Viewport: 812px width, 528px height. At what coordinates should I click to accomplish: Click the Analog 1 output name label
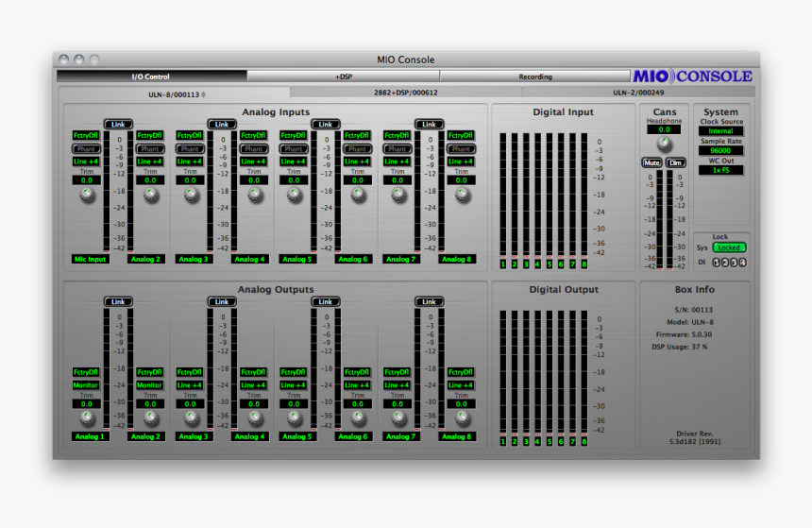pos(90,436)
